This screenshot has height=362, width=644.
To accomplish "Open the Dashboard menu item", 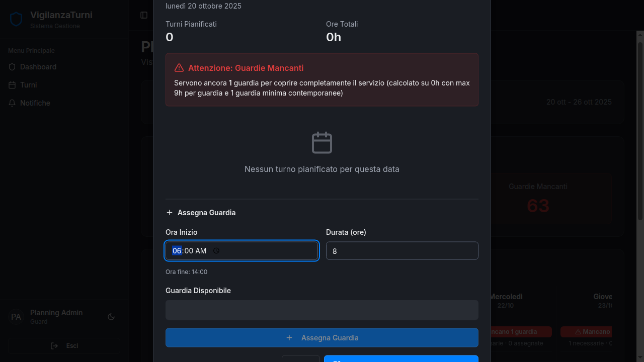I will coord(38,67).
